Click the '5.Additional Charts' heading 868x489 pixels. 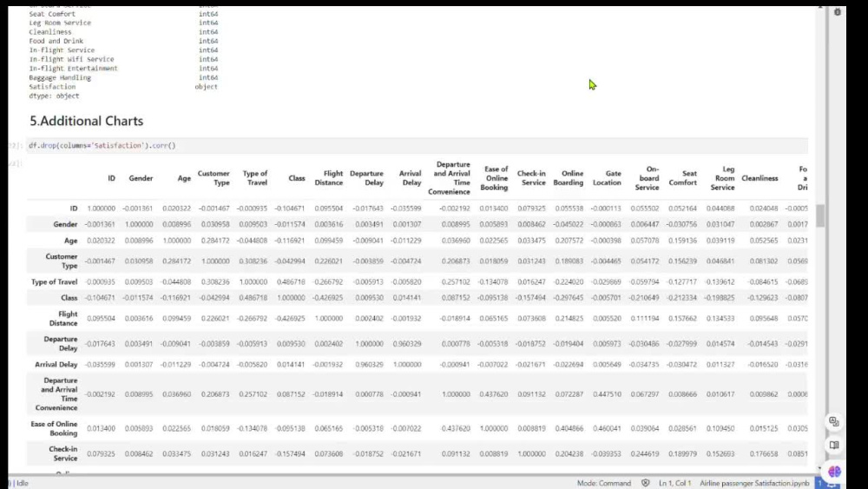[86, 121]
